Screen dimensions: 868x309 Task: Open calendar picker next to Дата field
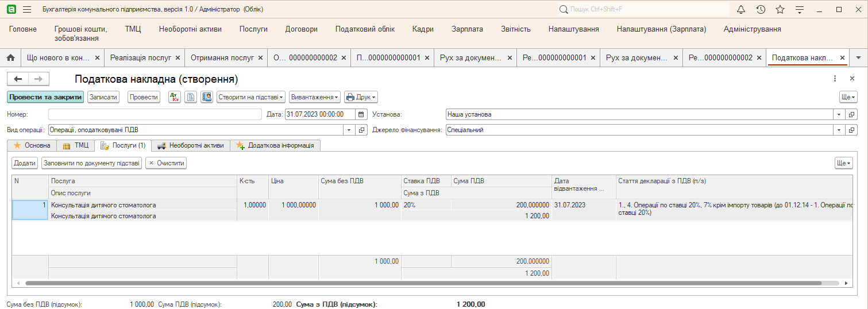361,114
